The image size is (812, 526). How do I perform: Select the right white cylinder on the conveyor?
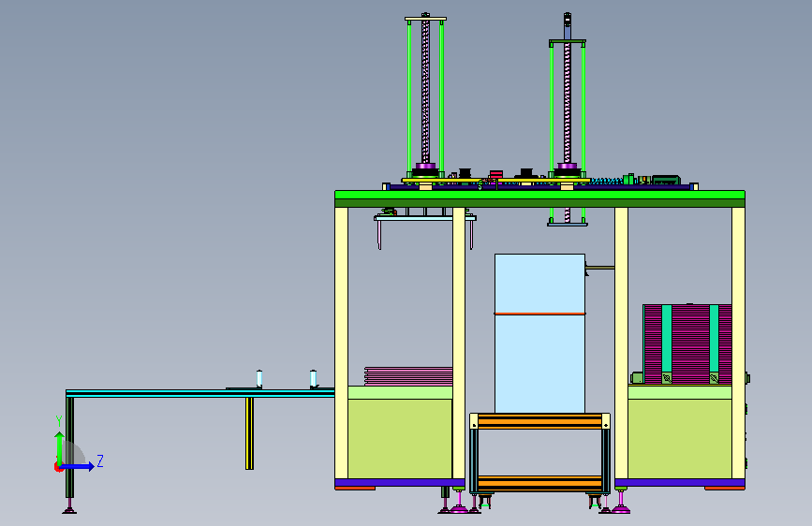(x=313, y=378)
